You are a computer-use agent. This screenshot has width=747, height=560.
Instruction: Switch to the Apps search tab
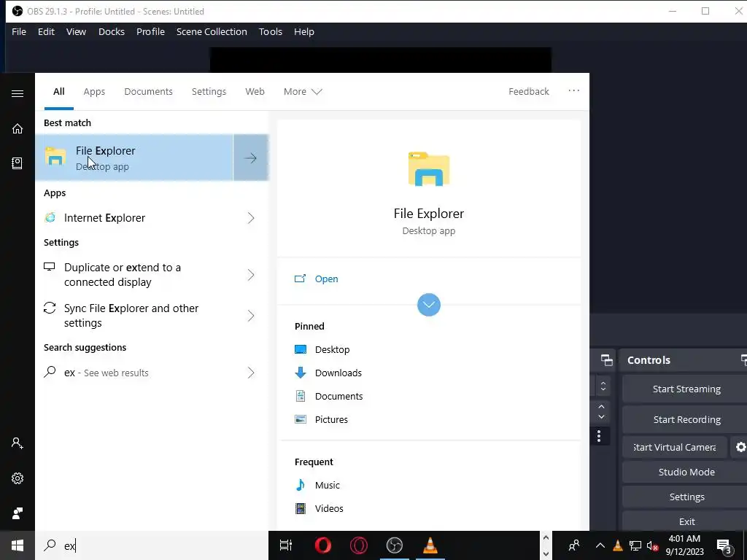94,91
